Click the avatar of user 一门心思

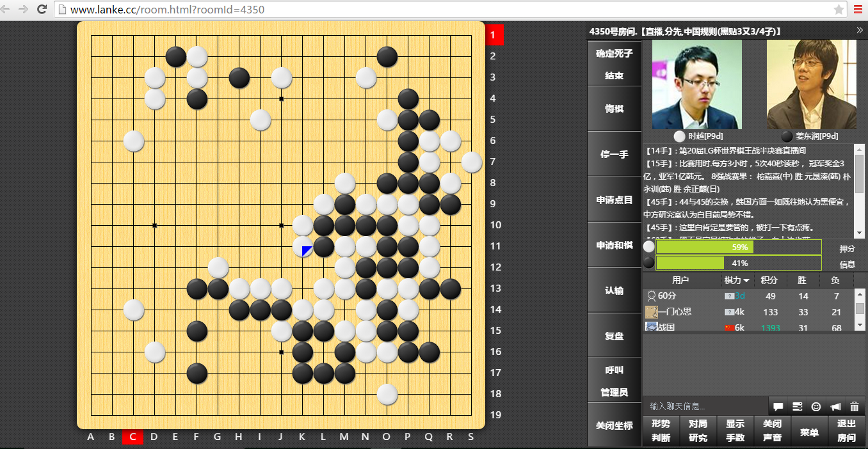651,311
